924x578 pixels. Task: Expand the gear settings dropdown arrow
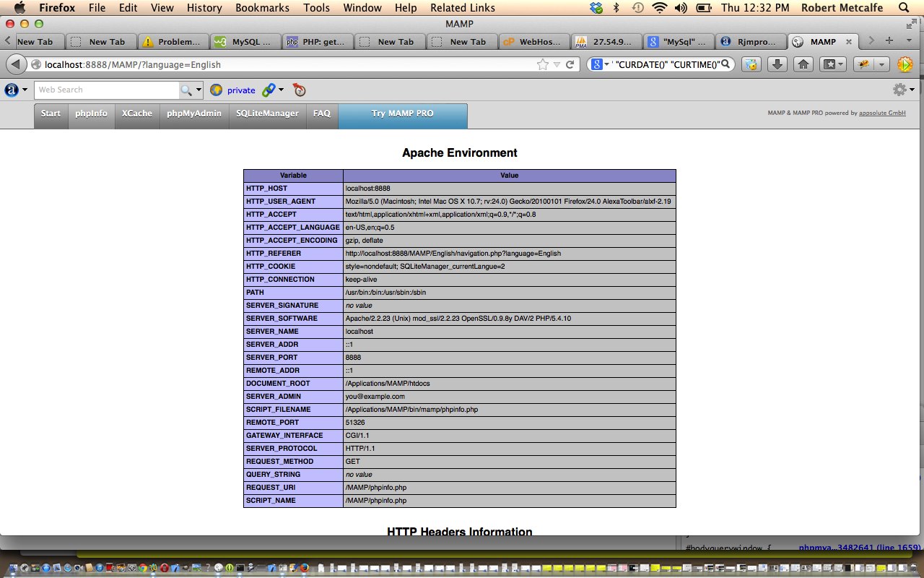[x=912, y=90]
